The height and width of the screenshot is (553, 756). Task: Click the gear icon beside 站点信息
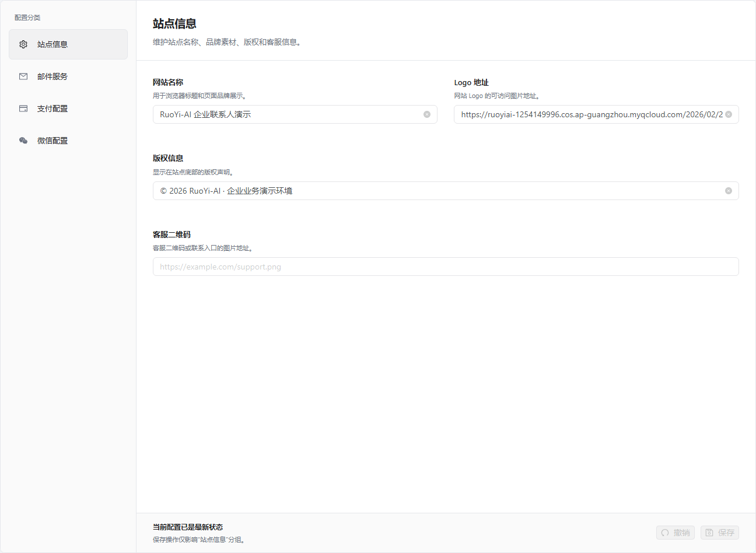(23, 44)
